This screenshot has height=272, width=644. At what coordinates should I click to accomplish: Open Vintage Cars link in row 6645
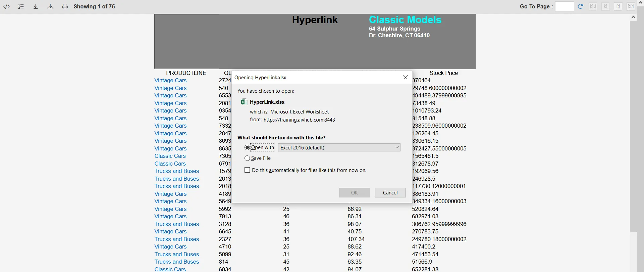[170, 232]
